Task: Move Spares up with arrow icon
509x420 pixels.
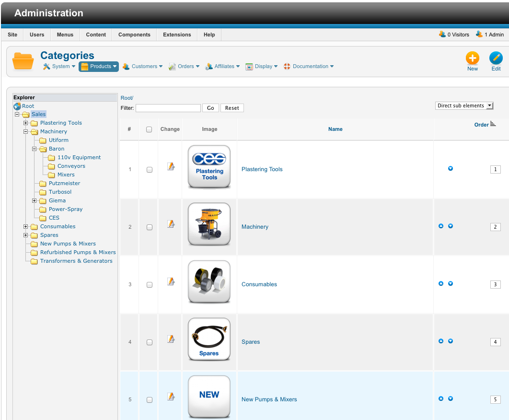Action: point(441,341)
